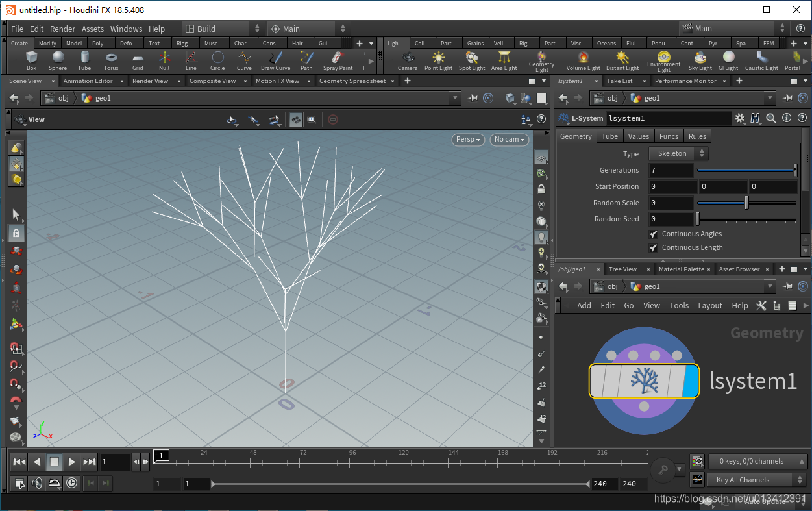Open the Key All Channels dropdown

pyautogui.click(x=757, y=480)
